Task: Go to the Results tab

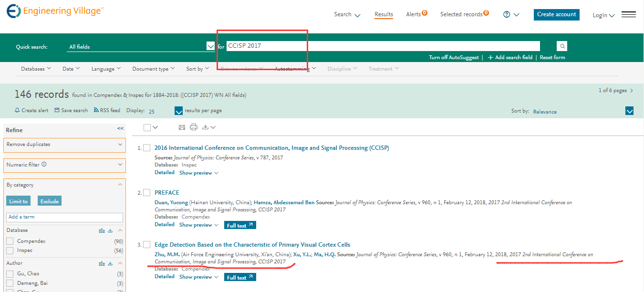Action: (x=384, y=14)
